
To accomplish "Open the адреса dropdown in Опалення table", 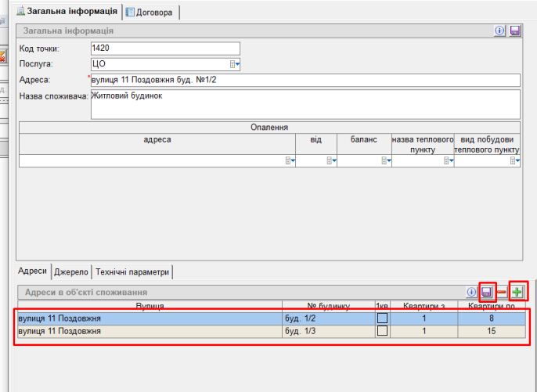I will point(290,161).
